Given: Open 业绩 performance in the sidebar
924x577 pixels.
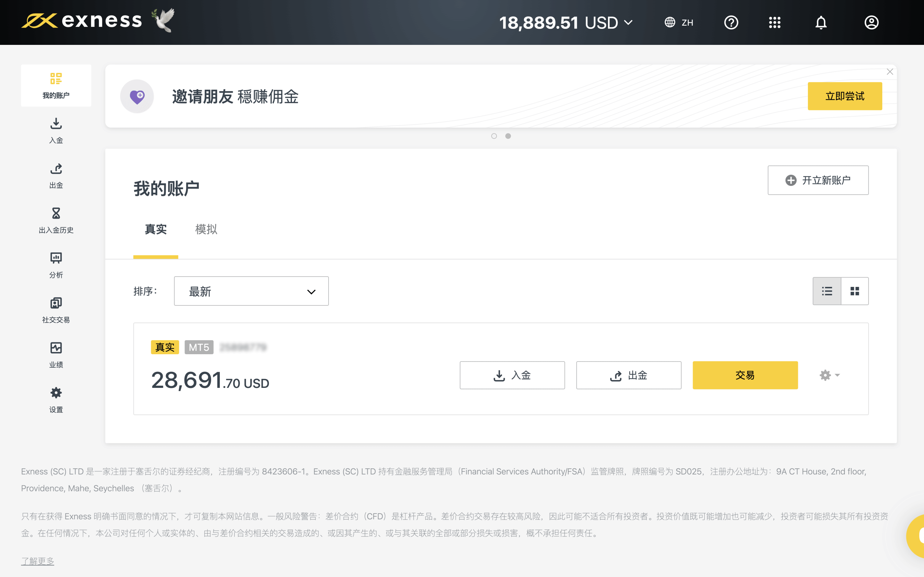Looking at the screenshot, I should [56, 355].
